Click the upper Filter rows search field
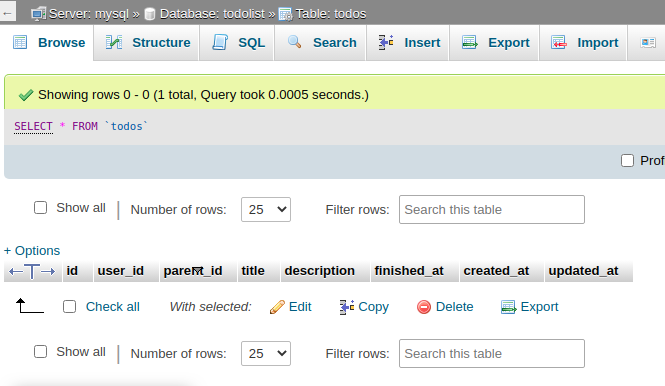This screenshot has width=665, height=386. pos(492,210)
